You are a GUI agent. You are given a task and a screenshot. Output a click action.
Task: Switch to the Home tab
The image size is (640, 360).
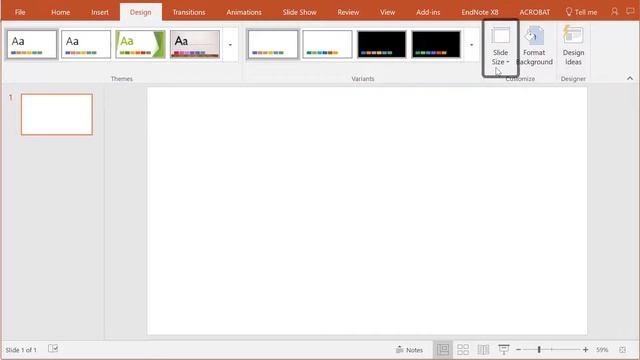tap(60, 12)
